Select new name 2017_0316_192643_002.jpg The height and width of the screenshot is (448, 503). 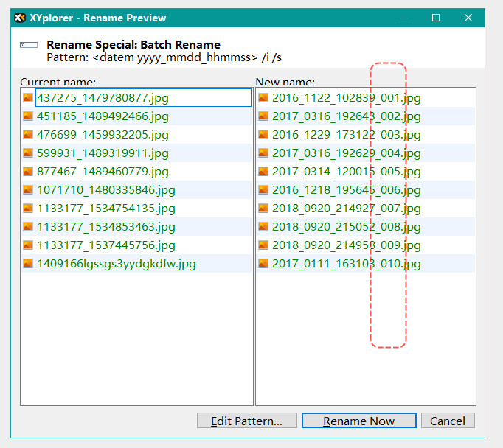tap(346, 116)
